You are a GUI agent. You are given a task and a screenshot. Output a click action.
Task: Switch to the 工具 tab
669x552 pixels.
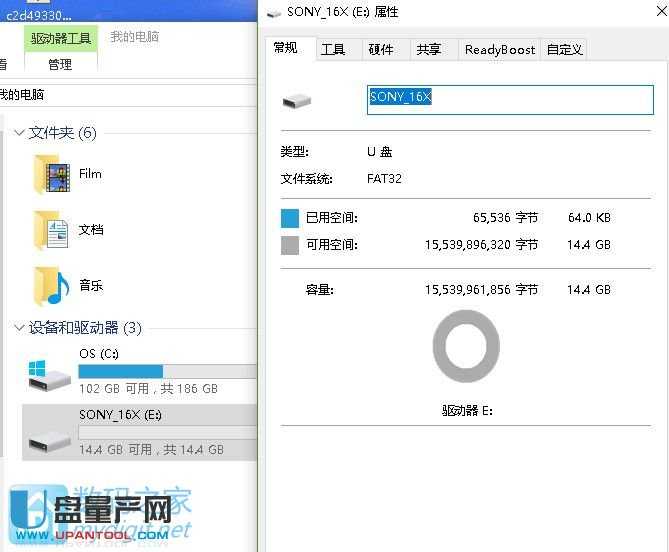333,50
